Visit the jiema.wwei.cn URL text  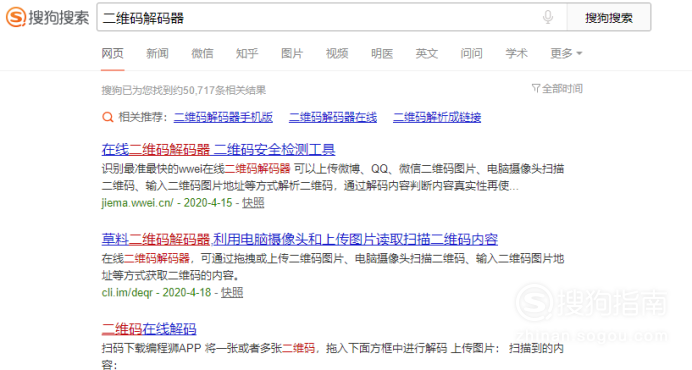point(138,203)
